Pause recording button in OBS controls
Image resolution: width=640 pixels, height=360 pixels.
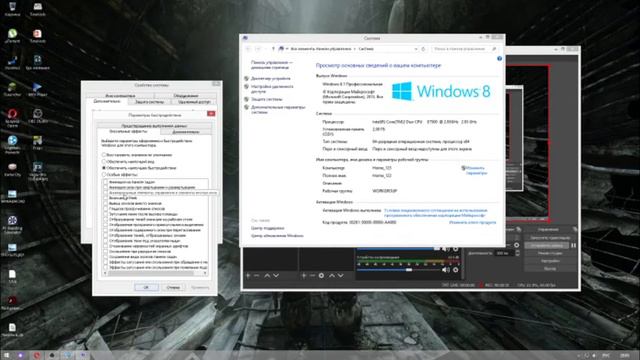[573, 245]
